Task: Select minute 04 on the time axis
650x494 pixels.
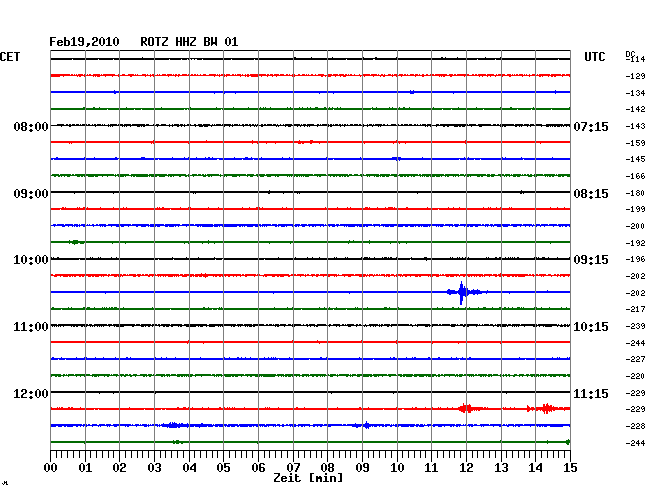Action: pyautogui.click(x=189, y=467)
